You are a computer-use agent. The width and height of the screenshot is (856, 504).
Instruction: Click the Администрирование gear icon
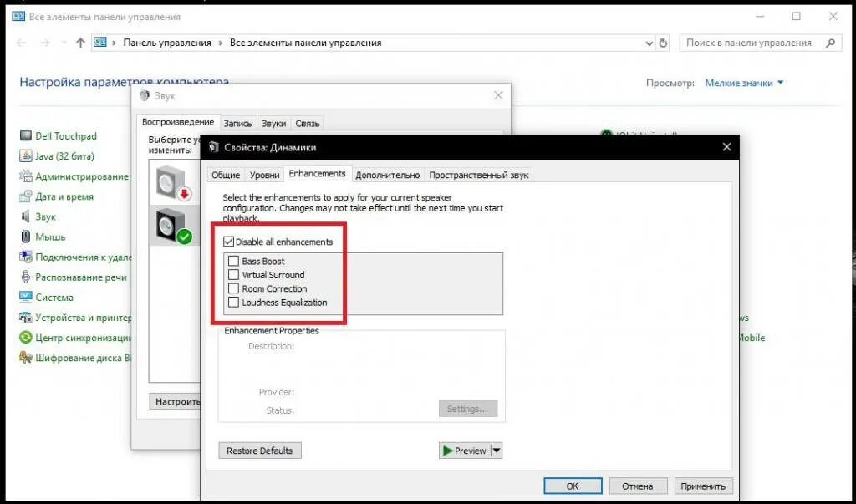pyautogui.click(x=26, y=176)
